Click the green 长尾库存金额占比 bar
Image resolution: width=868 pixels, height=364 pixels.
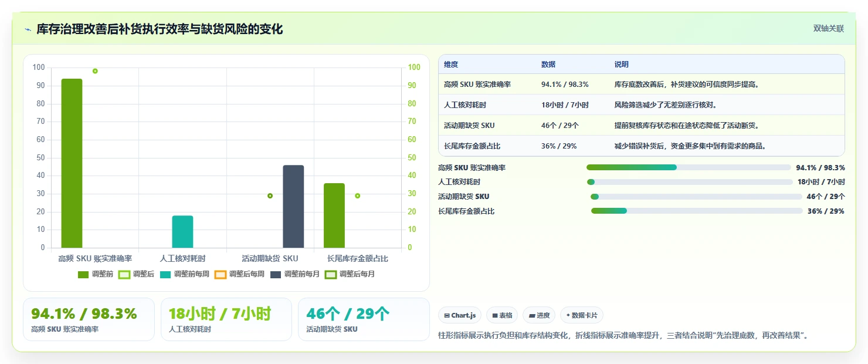334,215
